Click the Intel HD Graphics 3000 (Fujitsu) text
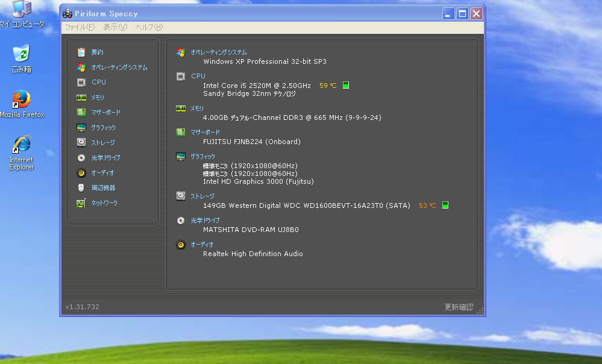Screen dimensions: 602x364 (x=259, y=181)
